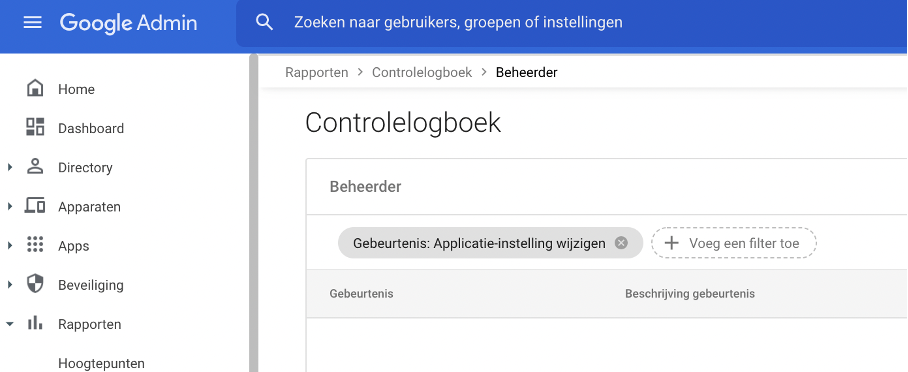Click Voeg een filter toe button
The image size is (908, 372).
click(x=734, y=243)
